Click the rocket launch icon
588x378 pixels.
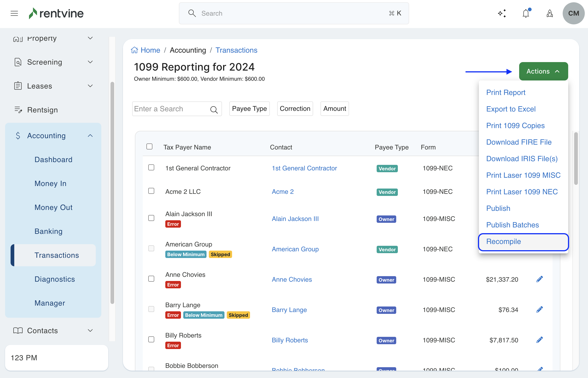coord(550,13)
